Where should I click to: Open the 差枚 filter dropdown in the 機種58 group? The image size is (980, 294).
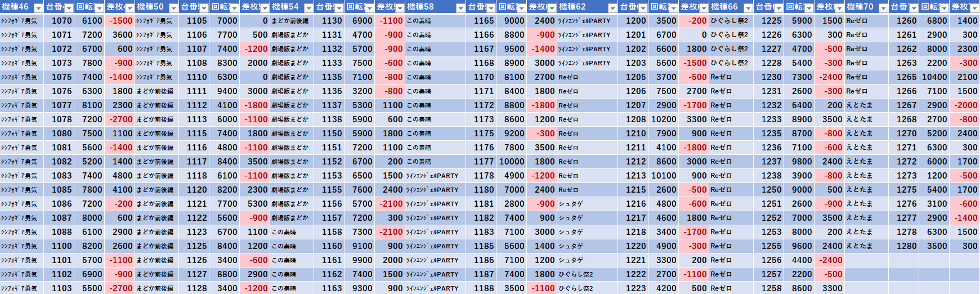(552, 8)
